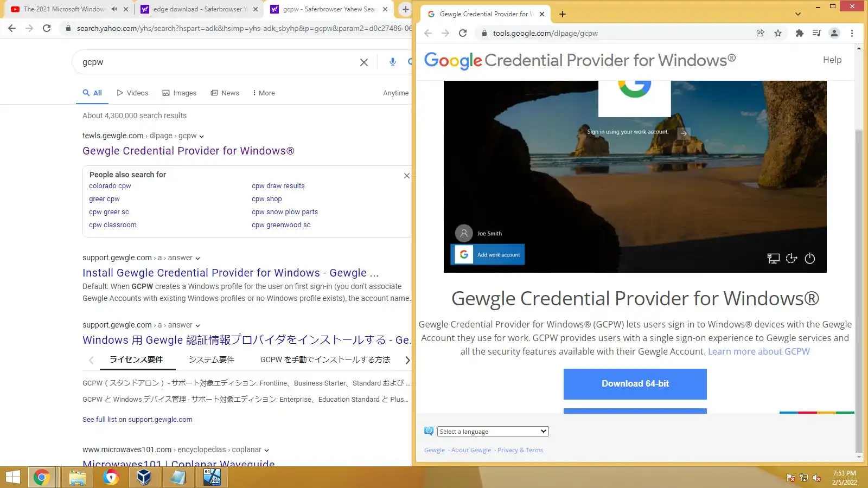Select the システム要件 tab
The height and width of the screenshot is (488, 868).
pos(212,359)
